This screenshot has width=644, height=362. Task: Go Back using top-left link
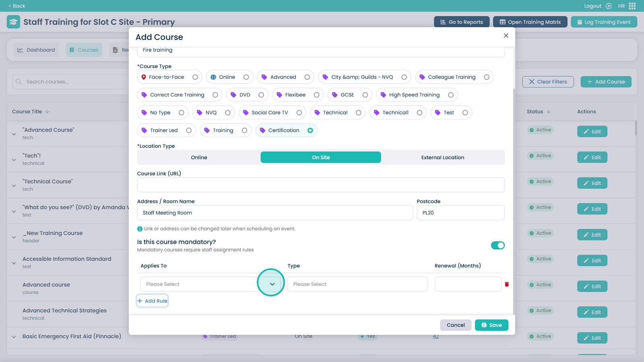(17, 6)
